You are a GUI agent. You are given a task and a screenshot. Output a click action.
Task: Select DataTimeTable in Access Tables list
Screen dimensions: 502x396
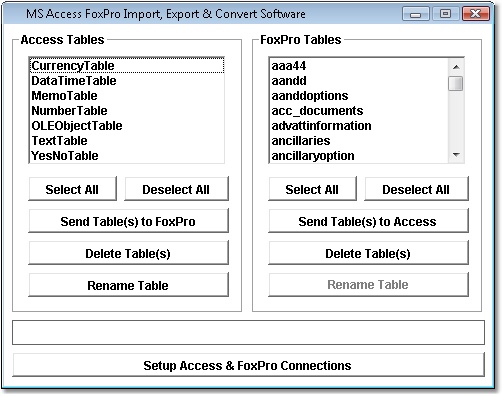127,81
